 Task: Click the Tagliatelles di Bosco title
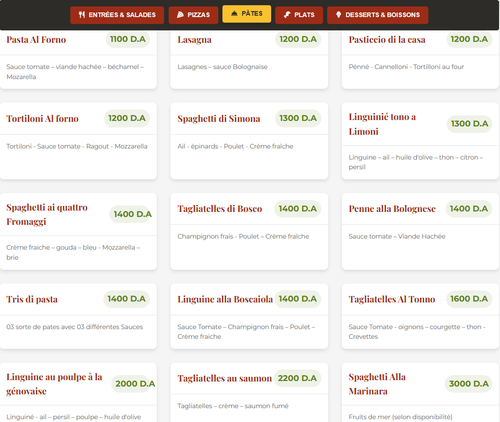(x=220, y=209)
